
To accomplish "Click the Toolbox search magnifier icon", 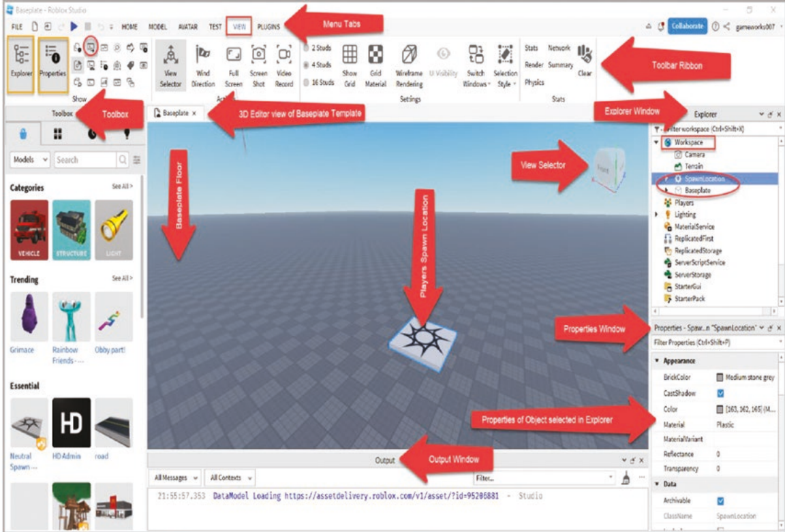I will tap(122, 159).
